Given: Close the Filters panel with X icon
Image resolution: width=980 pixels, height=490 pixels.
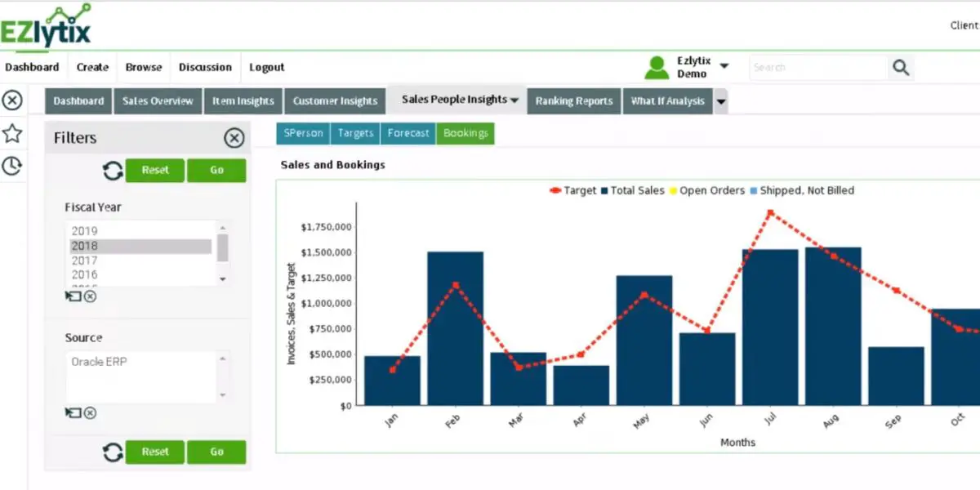Looking at the screenshot, I should click(x=234, y=138).
